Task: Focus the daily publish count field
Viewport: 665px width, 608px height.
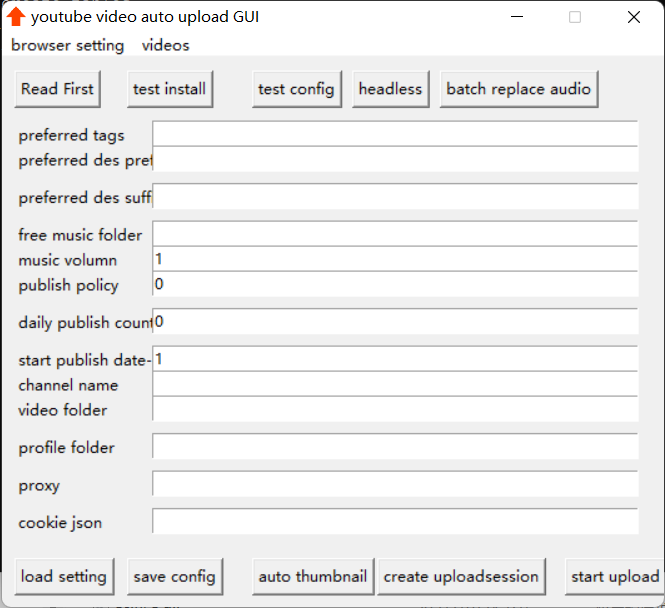Action: tap(395, 321)
